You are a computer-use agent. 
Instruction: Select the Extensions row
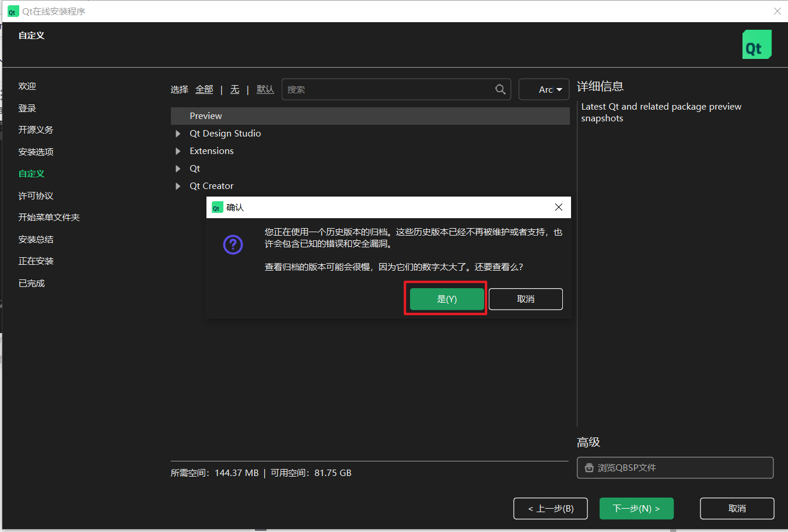[370, 151]
